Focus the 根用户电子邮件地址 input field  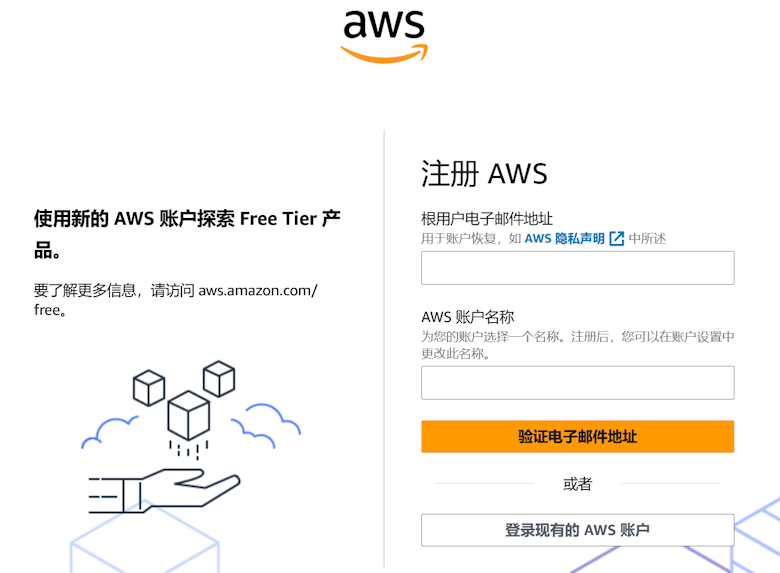pos(578,268)
